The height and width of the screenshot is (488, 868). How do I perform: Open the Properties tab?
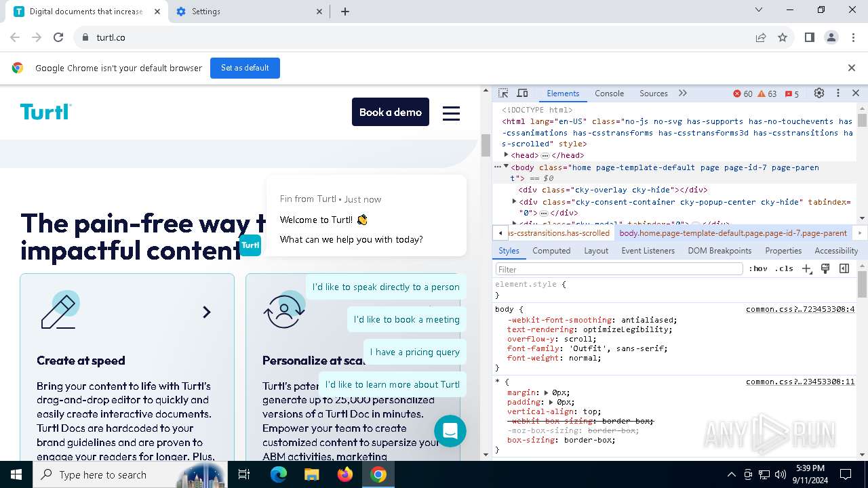pyautogui.click(x=783, y=251)
